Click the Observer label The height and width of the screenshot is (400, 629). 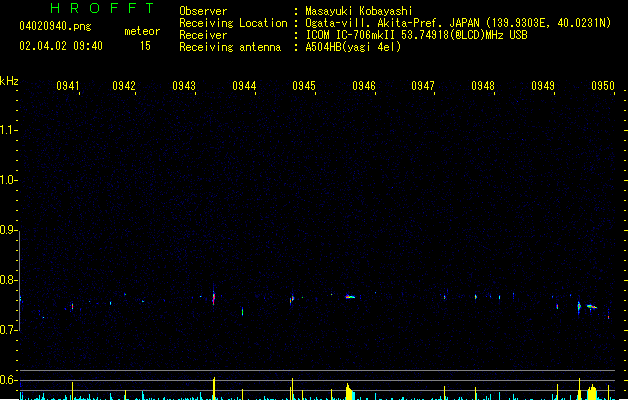pyautogui.click(x=203, y=11)
